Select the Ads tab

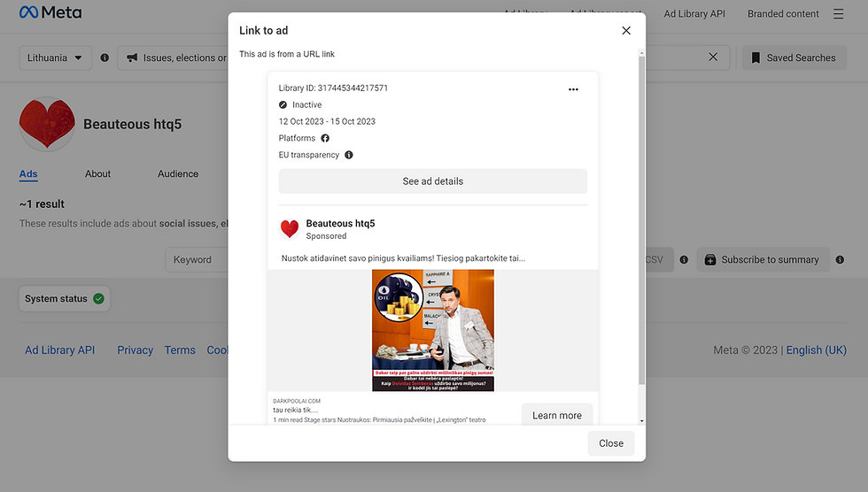(x=28, y=173)
